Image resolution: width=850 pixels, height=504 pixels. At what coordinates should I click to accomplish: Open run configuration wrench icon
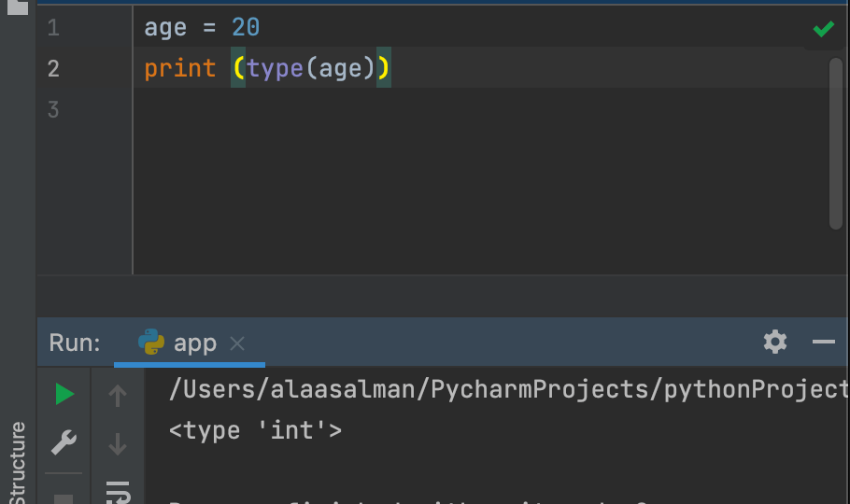tap(64, 441)
